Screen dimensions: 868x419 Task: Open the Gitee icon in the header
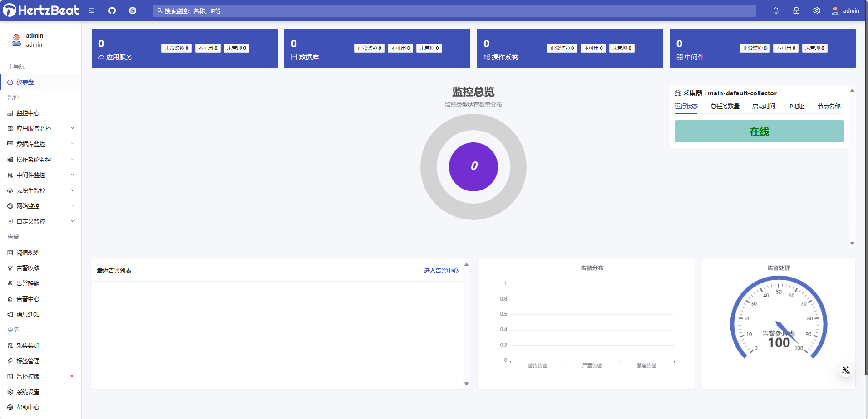click(132, 10)
